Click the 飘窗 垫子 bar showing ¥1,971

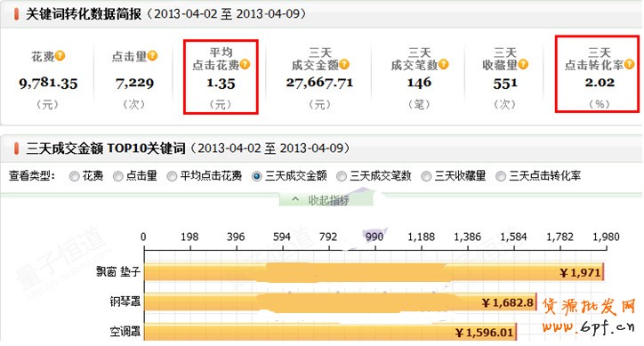[x=374, y=272]
